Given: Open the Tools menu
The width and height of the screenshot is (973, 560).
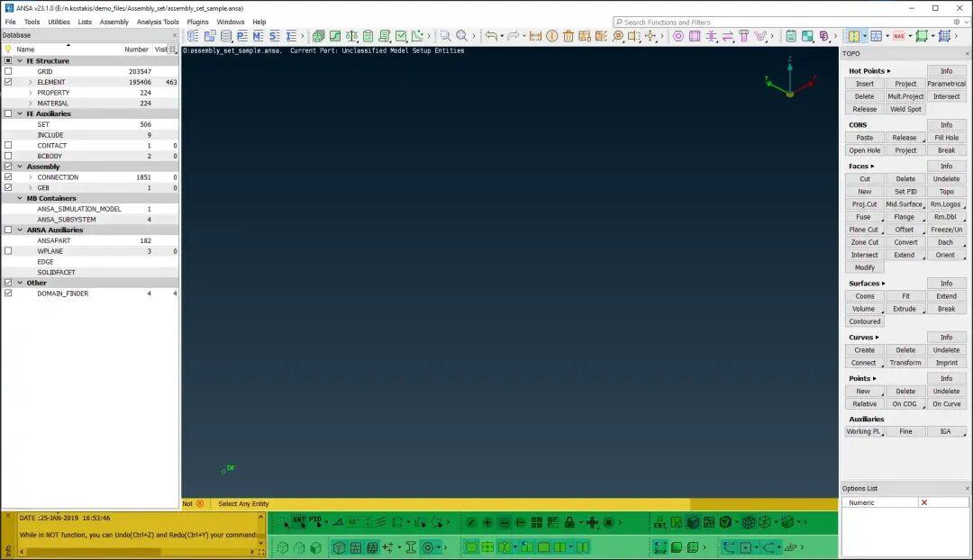Looking at the screenshot, I should tap(32, 22).
